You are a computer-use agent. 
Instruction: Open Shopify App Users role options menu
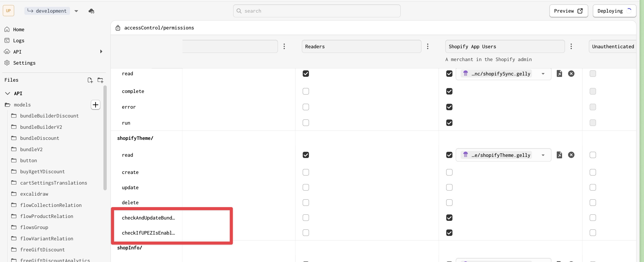click(571, 46)
